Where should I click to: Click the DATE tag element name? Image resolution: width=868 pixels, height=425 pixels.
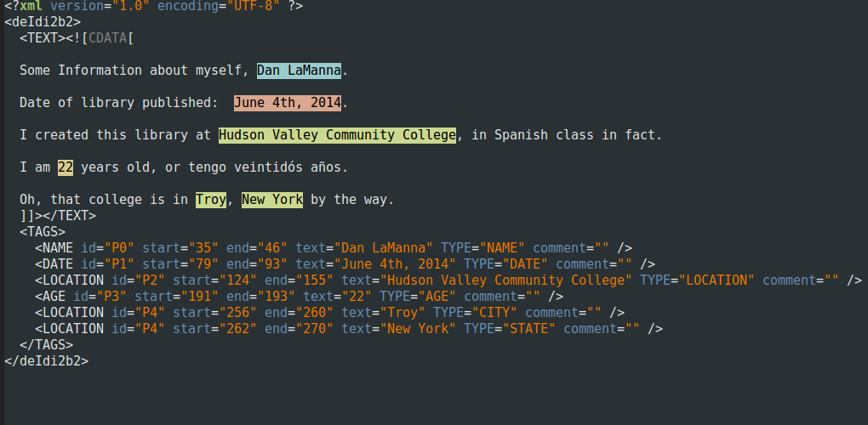(58, 264)
